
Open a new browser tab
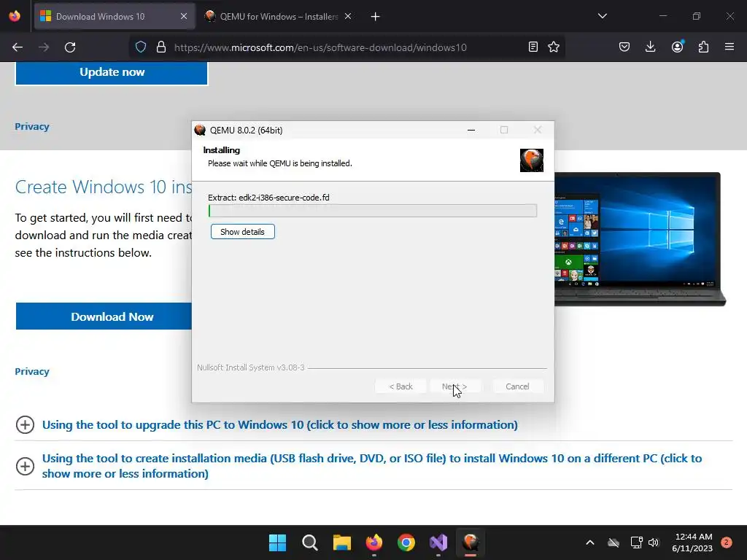coord(376,17)
